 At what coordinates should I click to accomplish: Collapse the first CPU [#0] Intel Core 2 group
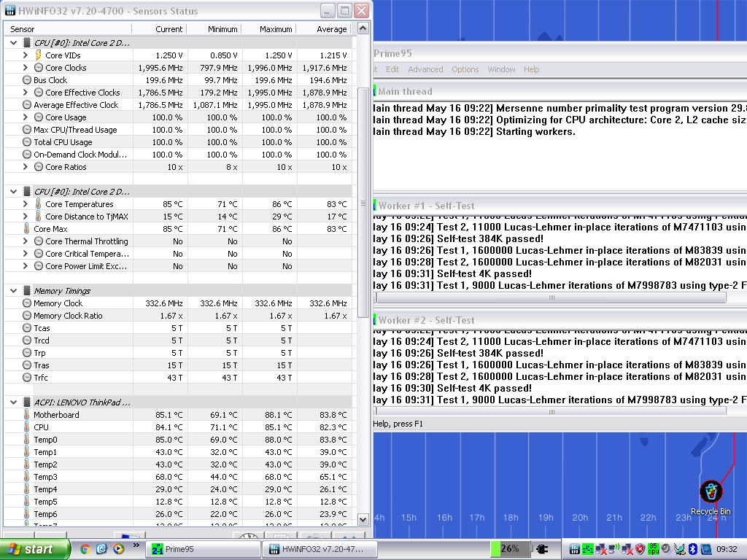pyautogui.click(x=13, y=43)
